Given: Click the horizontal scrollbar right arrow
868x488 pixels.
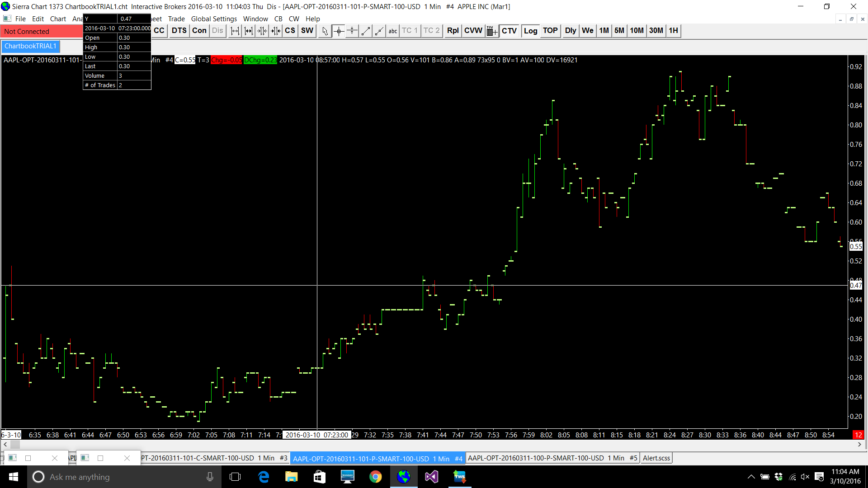Looking at the screenshot, I should click(x=859, y=445).
